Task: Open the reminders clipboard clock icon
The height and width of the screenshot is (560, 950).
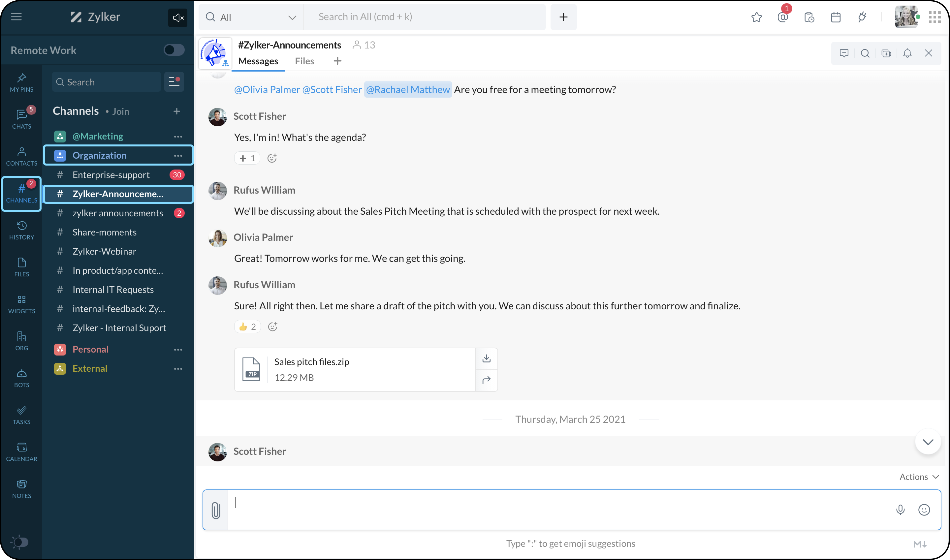Action: pyautogui.click(x=809, y=17)
